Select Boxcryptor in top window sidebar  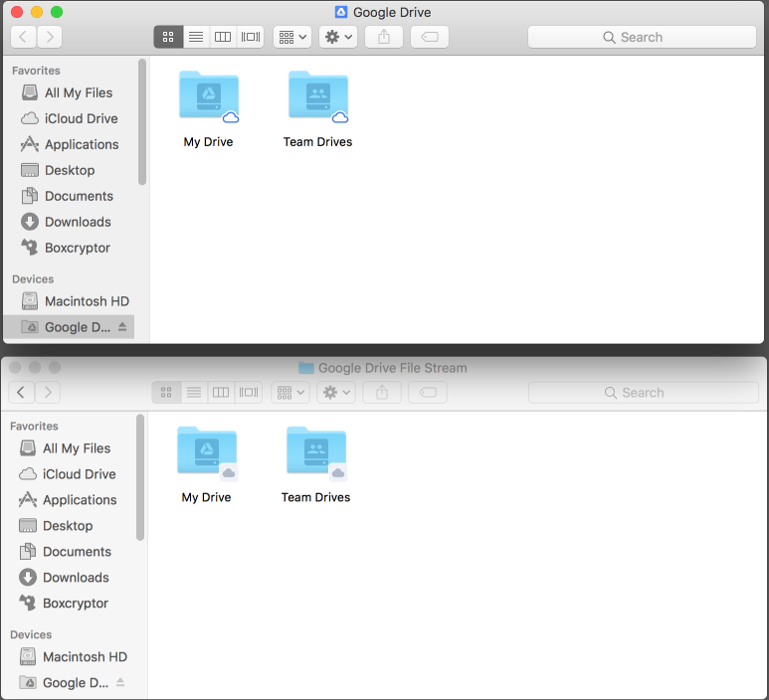[x=69, y=248]
